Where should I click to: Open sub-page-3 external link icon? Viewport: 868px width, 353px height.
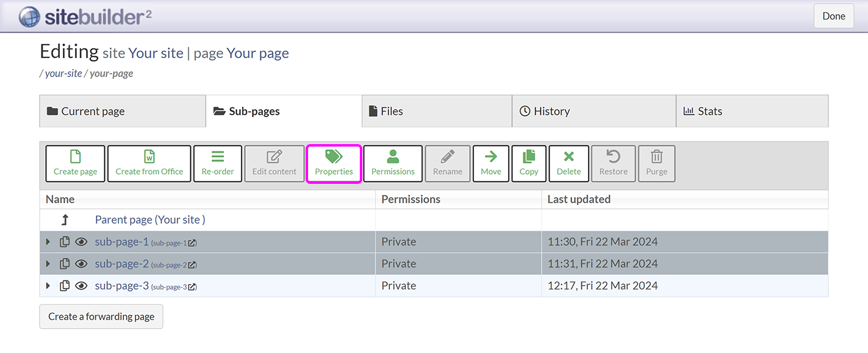coord(192,287)
